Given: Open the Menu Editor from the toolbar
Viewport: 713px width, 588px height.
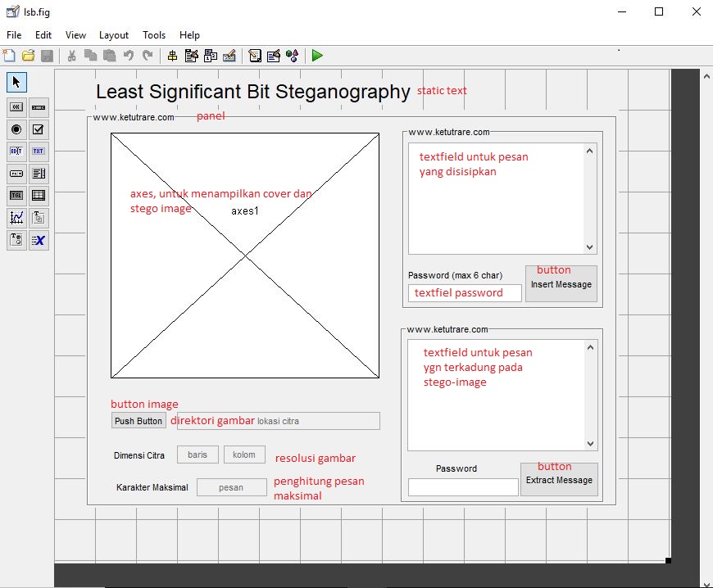Looking at the screenshot, I should tap(191, 56).
